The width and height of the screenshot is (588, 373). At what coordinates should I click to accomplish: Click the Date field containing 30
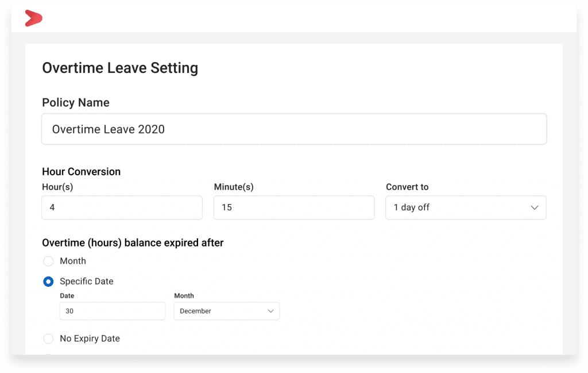point(113,311)
